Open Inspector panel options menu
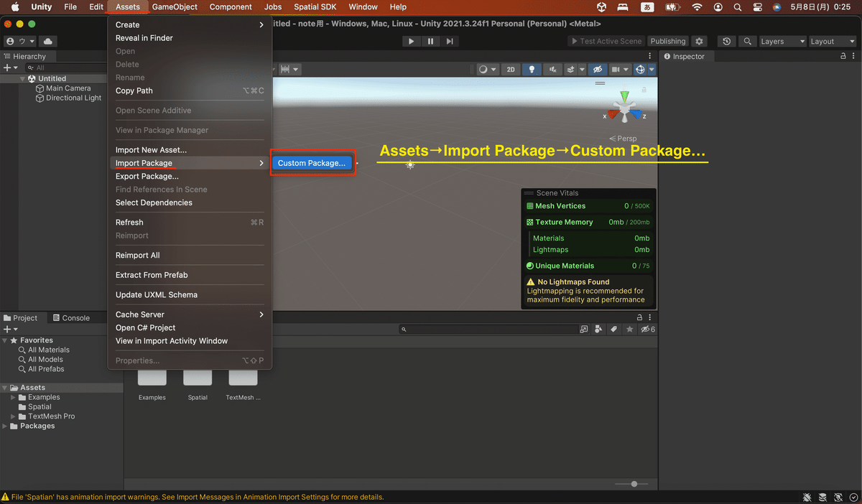 coord(853,56)
